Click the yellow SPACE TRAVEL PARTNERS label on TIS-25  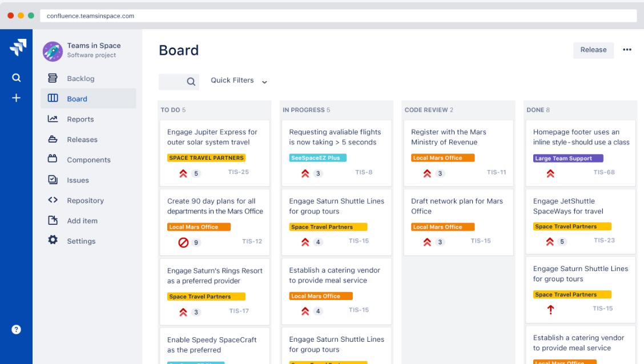click(206, 157)
